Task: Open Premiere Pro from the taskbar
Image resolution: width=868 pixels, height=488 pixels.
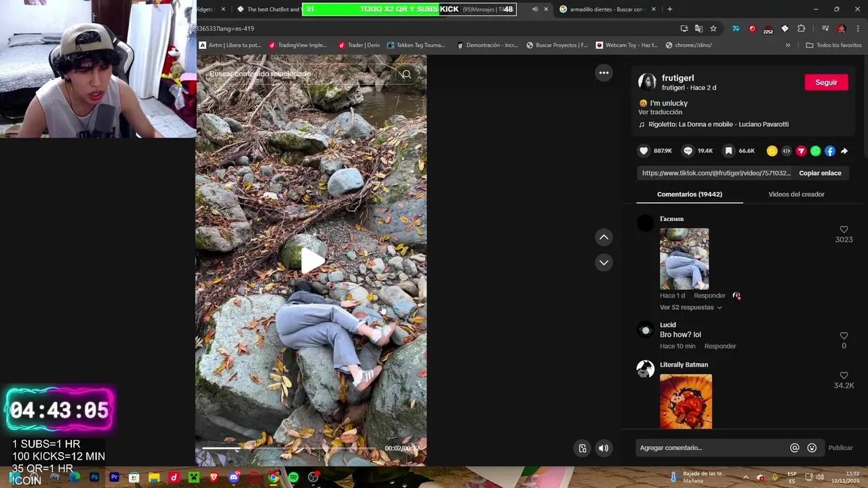Action: click(x=114, y=478)
